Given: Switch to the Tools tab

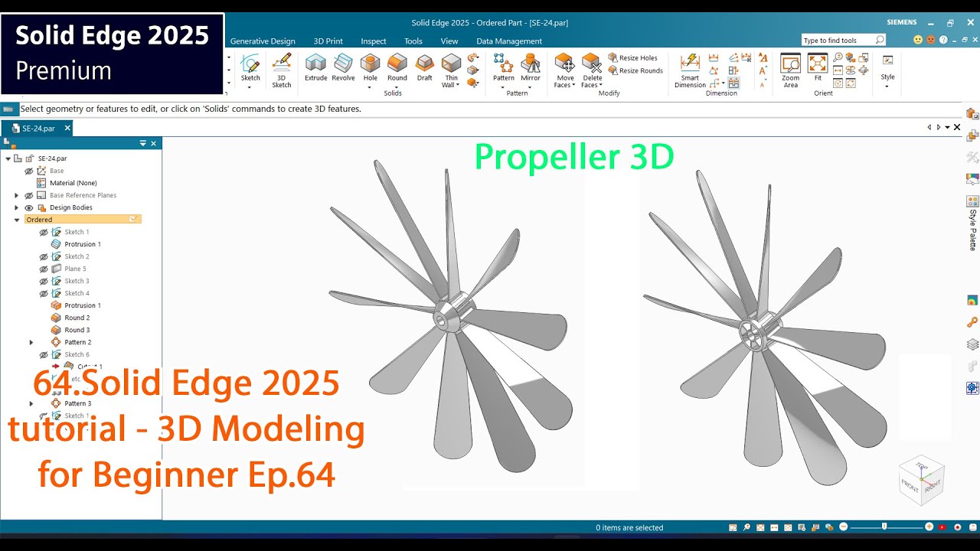Looking at the screenshot, I should 413,41.
